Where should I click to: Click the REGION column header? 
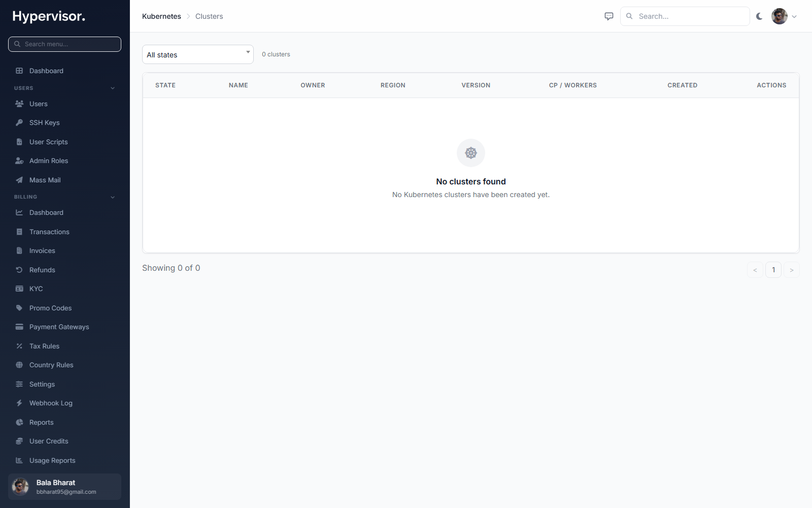(393, 85)
